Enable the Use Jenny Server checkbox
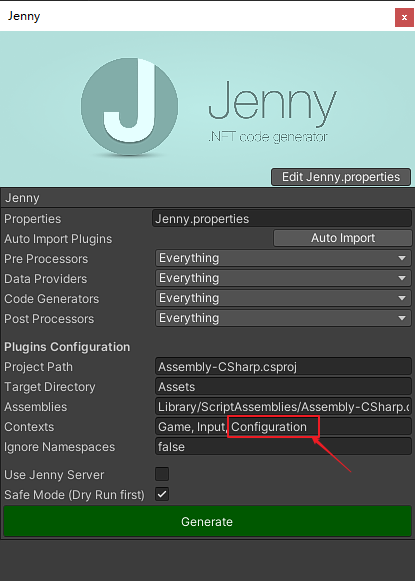The height and width of the screenshot is (581, 415). tap(162, 474)
